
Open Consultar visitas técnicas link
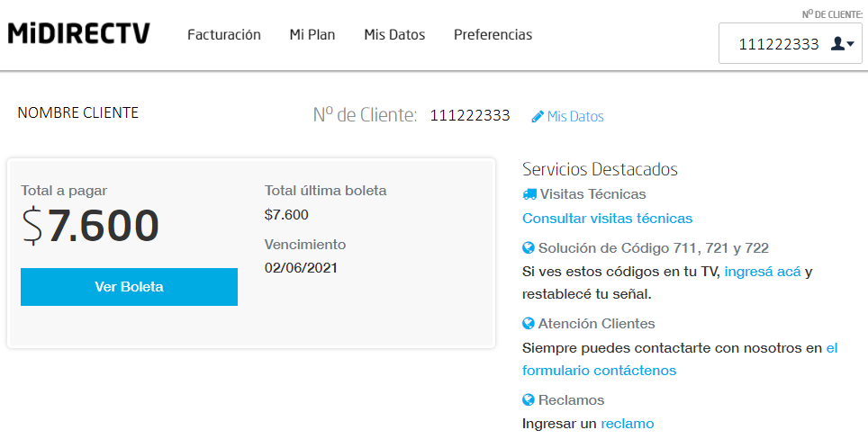[x=607, y=219]
